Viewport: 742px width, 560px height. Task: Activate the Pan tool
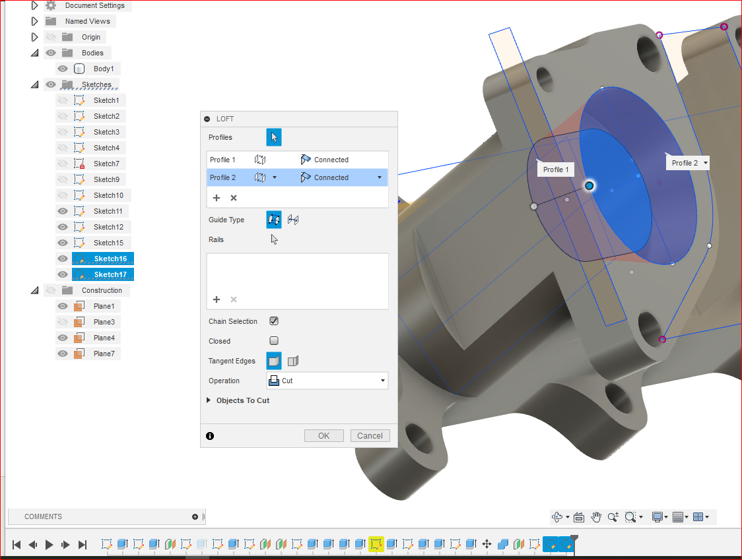coord(597,517)
